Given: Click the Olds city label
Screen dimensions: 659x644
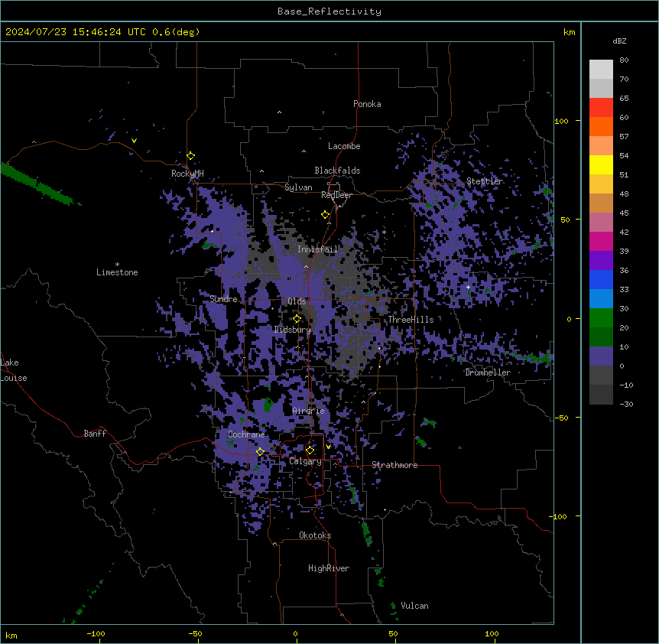Looking at the screenshot, I should point(297,301).
